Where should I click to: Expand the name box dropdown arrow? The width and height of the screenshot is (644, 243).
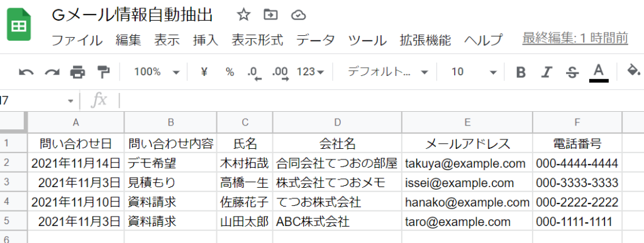point(70,101)
